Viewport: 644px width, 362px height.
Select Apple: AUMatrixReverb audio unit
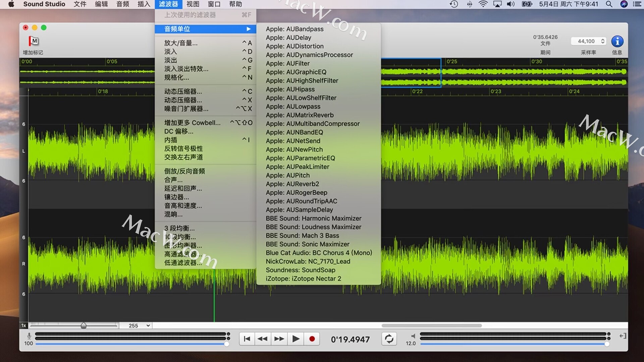pos(319,115)
